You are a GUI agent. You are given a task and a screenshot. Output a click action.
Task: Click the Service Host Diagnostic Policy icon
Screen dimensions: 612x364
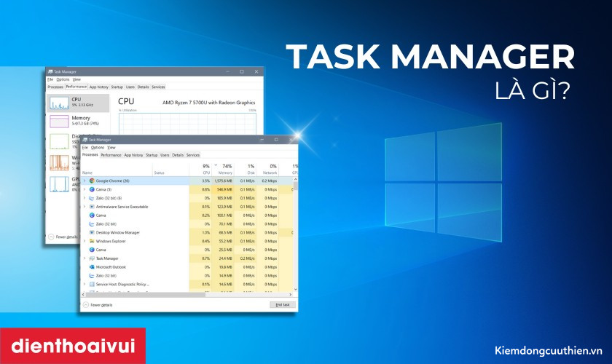(92, 284)
